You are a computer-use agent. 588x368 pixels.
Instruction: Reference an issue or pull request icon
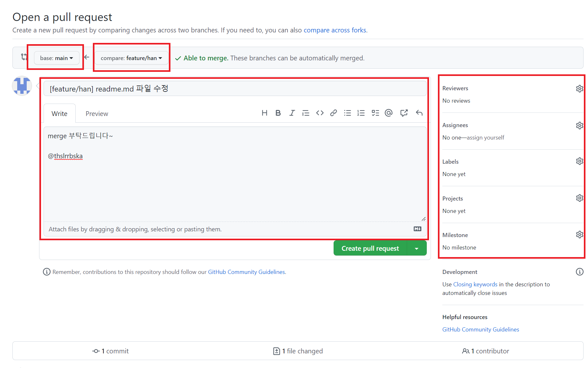[x=404, y=113]
